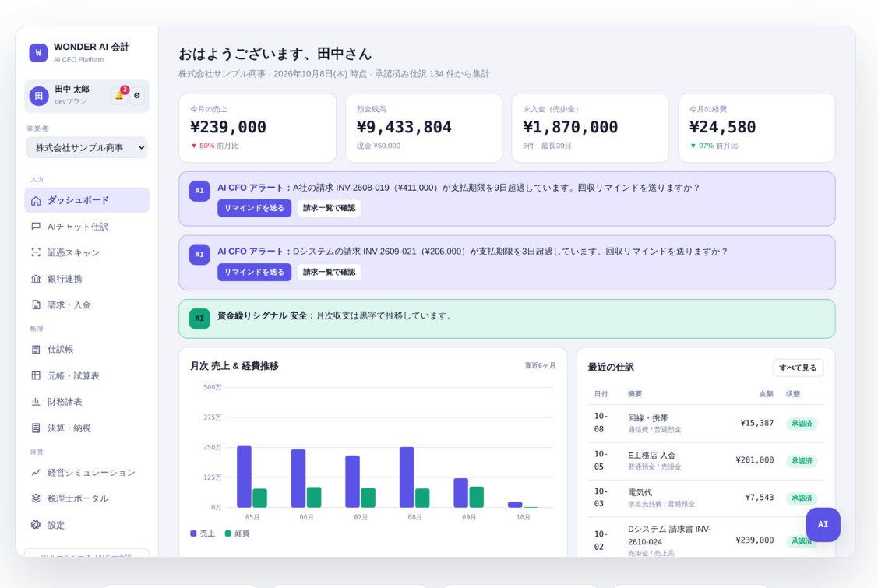Open 税理士ポータル menu item
This screenshot has width=878, height=588.
86,498
